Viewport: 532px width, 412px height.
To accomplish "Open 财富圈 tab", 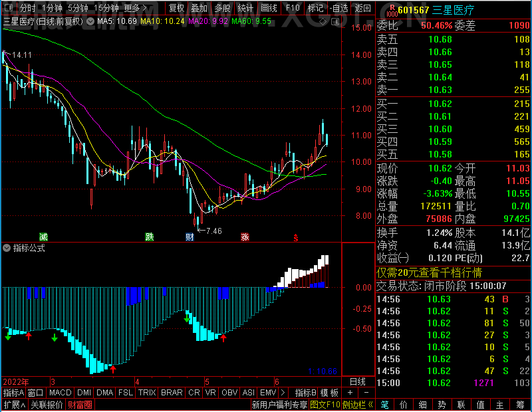I will coord(80,405).
